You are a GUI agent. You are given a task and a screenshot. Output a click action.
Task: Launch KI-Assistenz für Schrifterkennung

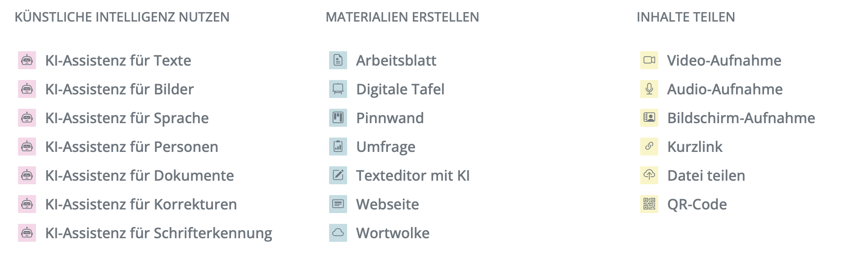point(158,233)
